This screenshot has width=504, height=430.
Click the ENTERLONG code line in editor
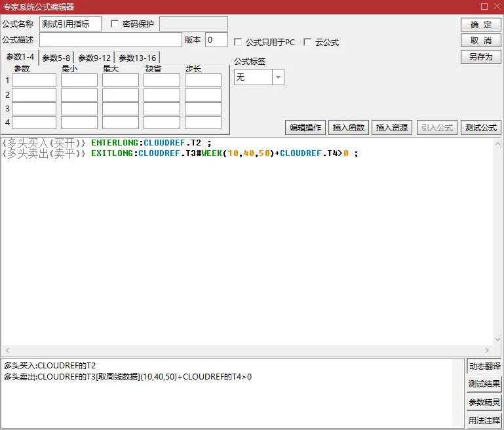tap(107, 143)
